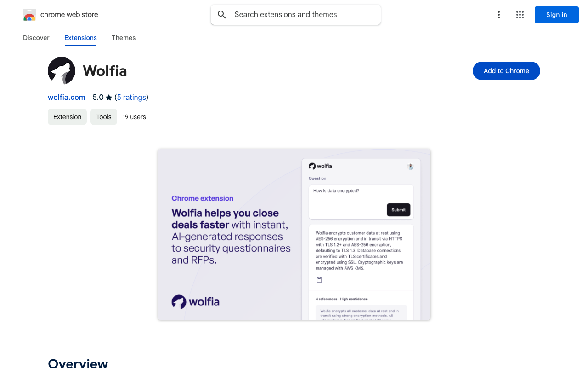Open the Google apps grid

click(520, 15)
